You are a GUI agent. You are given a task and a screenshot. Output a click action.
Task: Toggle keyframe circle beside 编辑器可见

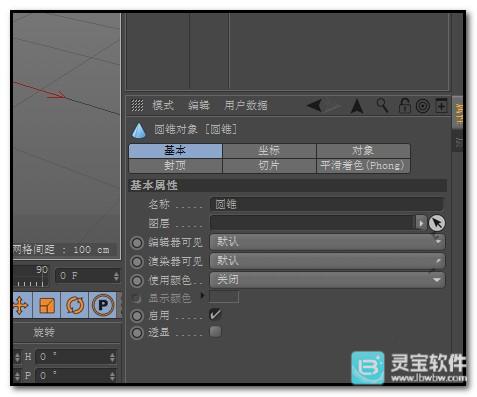pos(137,243)
